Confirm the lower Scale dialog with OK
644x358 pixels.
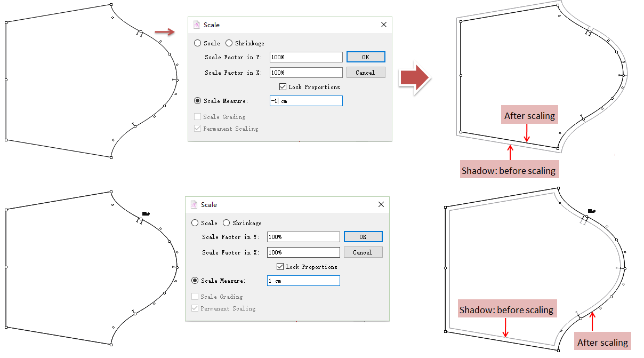coord(363,237)
